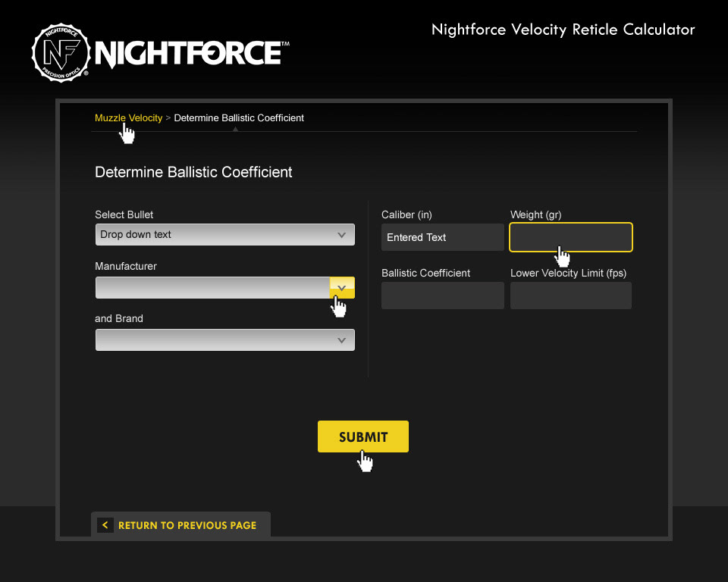Image resolution: width=728 pixels, height=582 pixels.
Task: Click the 'Weight (gr)' label
Action: [x=536, y=214]
